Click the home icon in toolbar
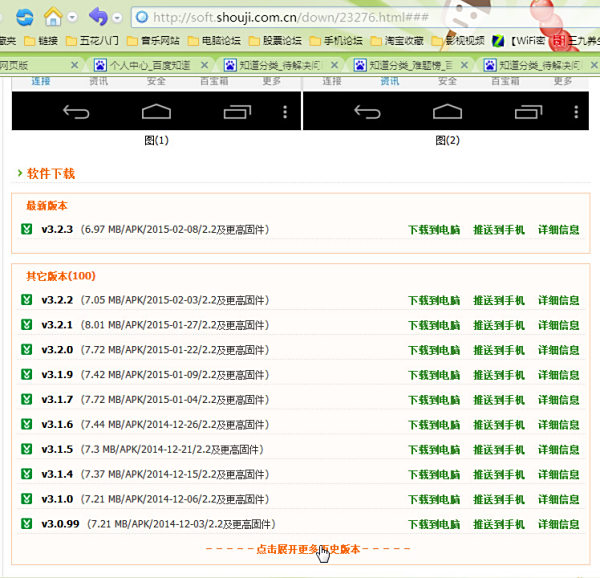This screenshot has width=600, height=578. pyautogui.click(x=53, y=16)
